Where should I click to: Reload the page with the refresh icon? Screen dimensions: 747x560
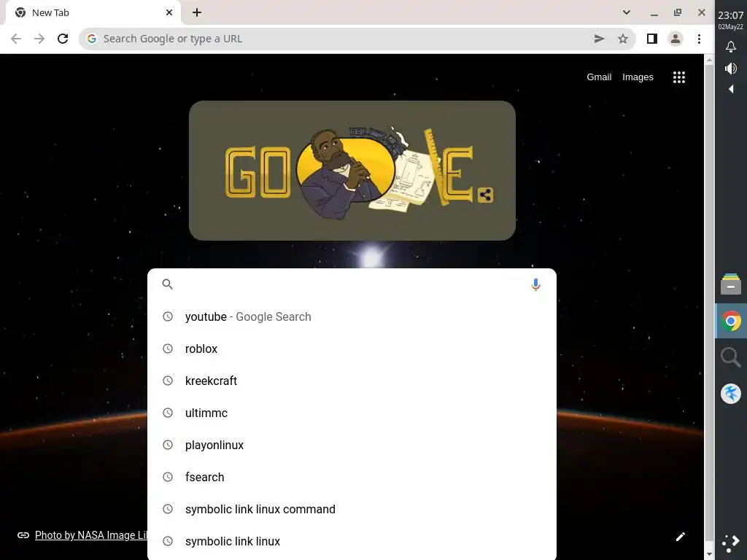tap(63, 39)
